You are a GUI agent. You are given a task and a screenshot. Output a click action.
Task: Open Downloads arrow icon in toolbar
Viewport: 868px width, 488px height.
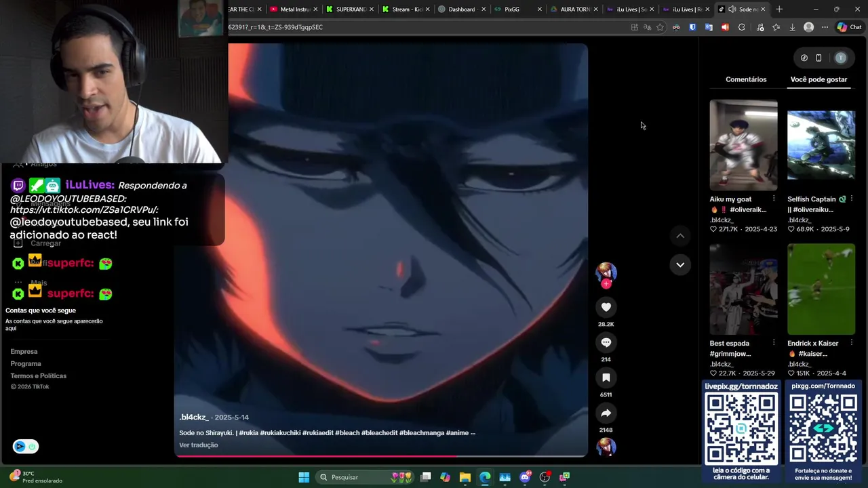pyautogui.click(x=792, y=27)
